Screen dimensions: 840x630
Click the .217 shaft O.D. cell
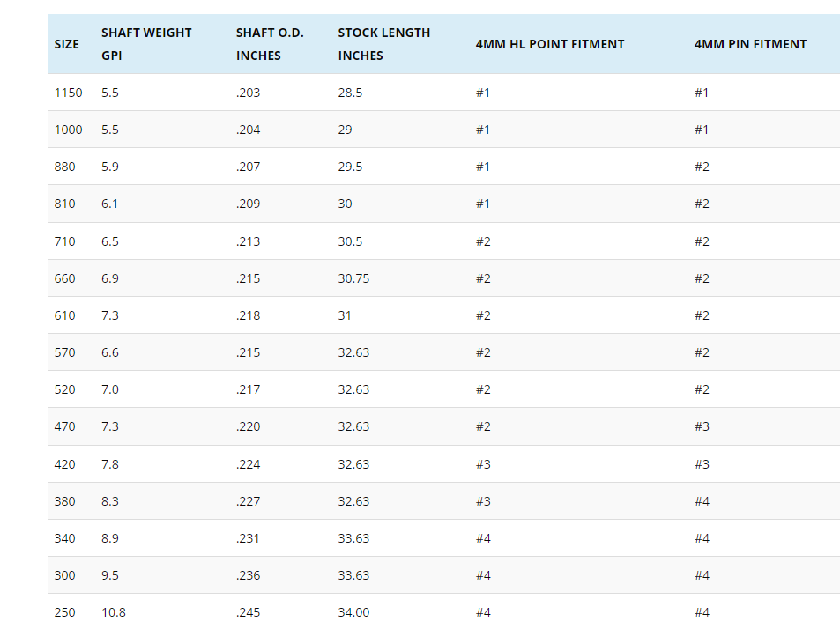249,389
